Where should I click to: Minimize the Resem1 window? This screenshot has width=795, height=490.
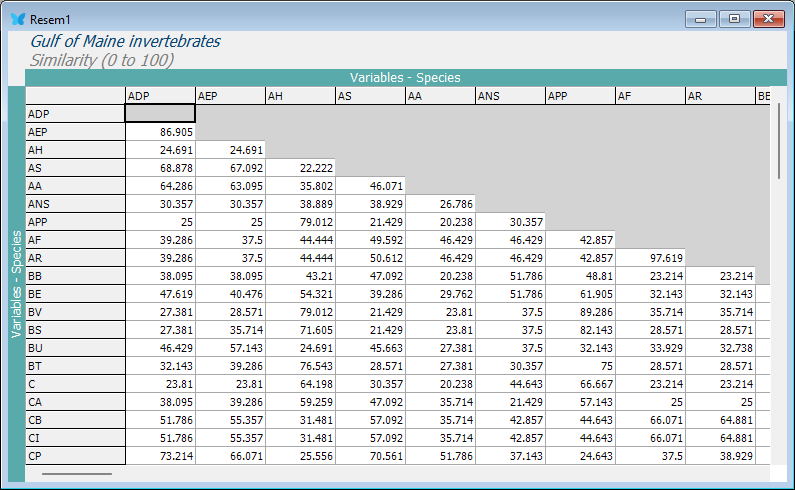[x=702, y=19]
